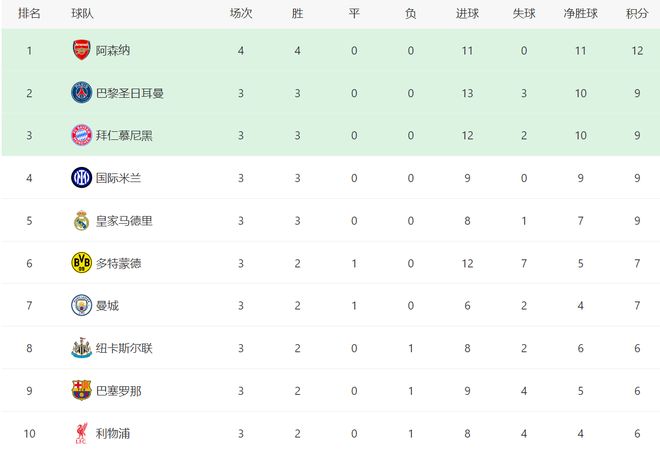
Task: Click the Liverpool crest icon
Action: [x=81, y=433]
